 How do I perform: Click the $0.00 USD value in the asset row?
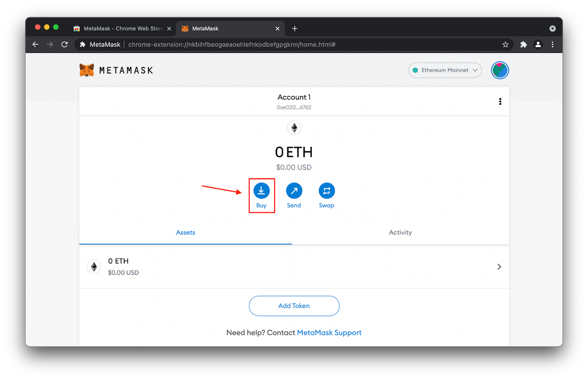tap(123, 273)
